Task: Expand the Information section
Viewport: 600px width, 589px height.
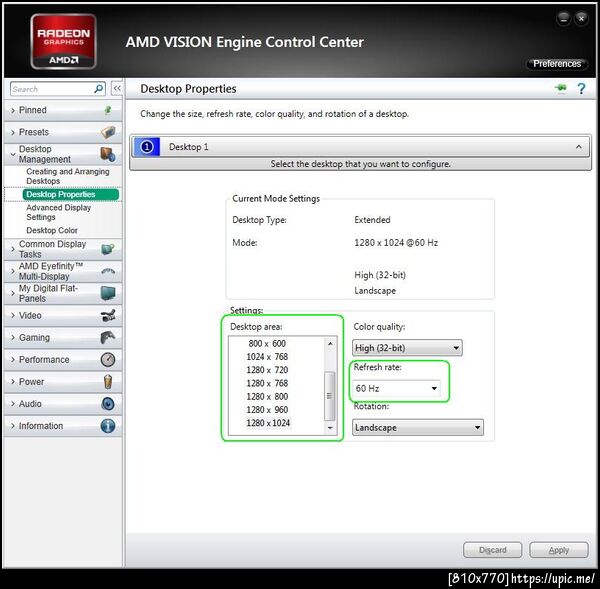Action: (x=63, y=426)
